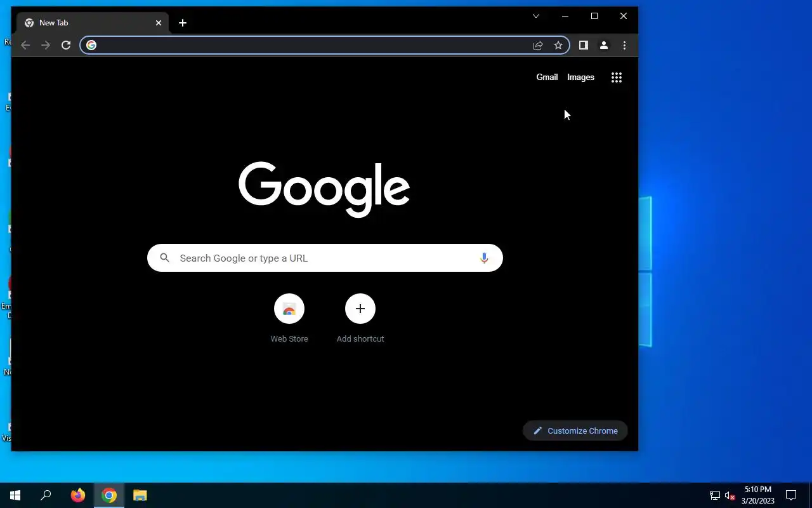
Task: Click the magnifier icon in the search box
Action: pyautogui.click(x=165, y=258)
